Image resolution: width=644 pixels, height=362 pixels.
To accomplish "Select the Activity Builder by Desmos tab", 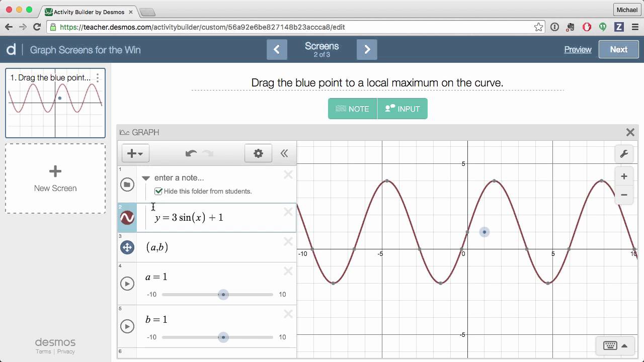I will pos(90,11).
